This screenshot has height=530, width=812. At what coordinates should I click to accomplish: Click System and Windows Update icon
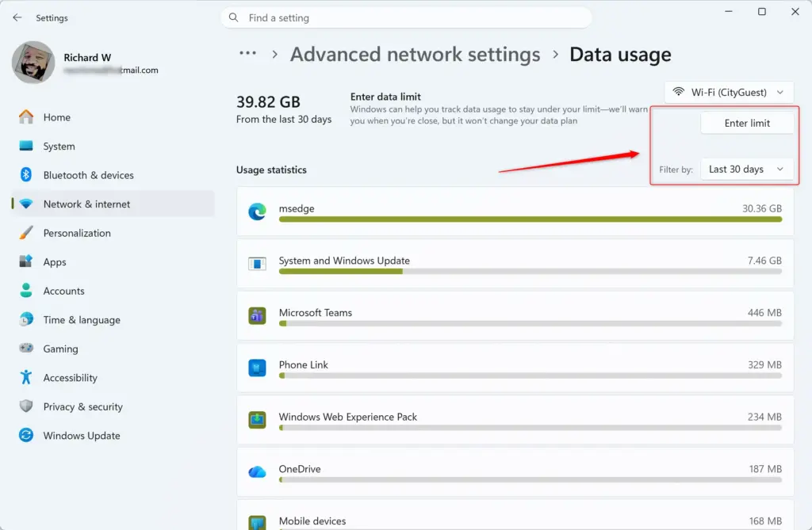pos(258,264)
